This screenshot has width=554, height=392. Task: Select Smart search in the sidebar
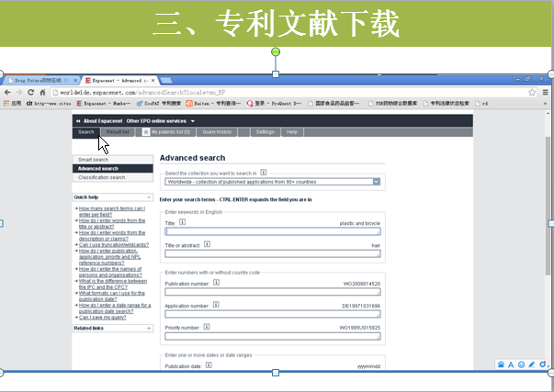click(x=113, y=160)
